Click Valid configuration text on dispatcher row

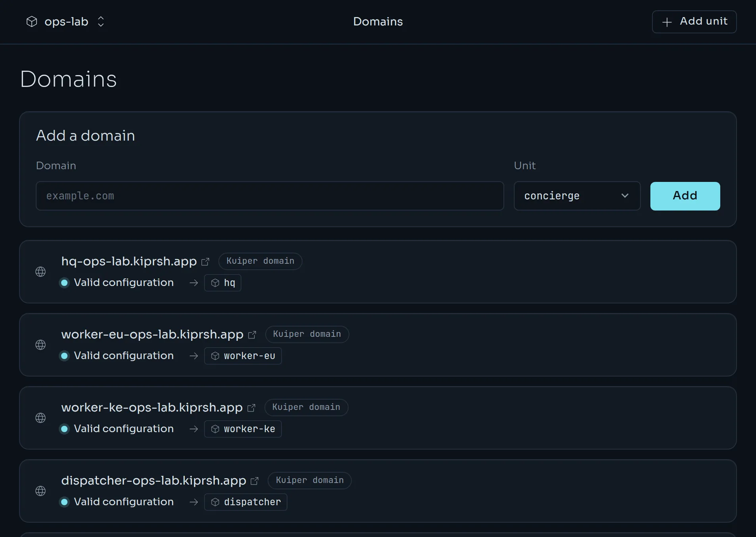124,502
